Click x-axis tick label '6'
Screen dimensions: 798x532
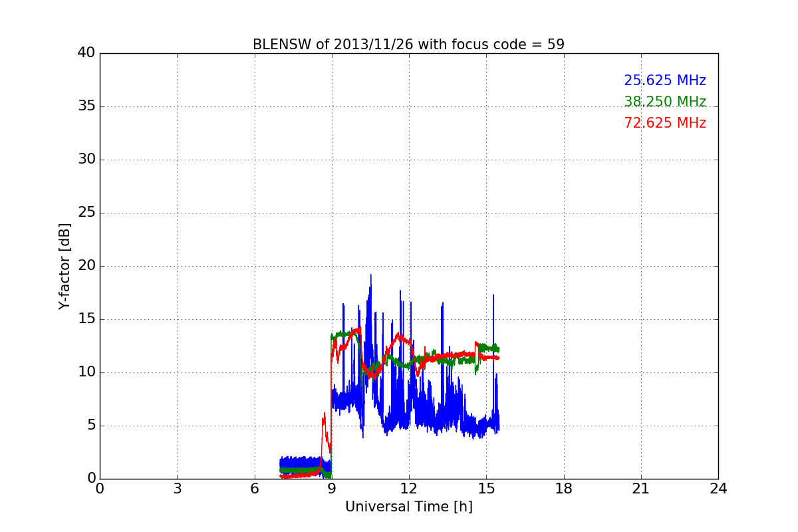click(254, 489)
